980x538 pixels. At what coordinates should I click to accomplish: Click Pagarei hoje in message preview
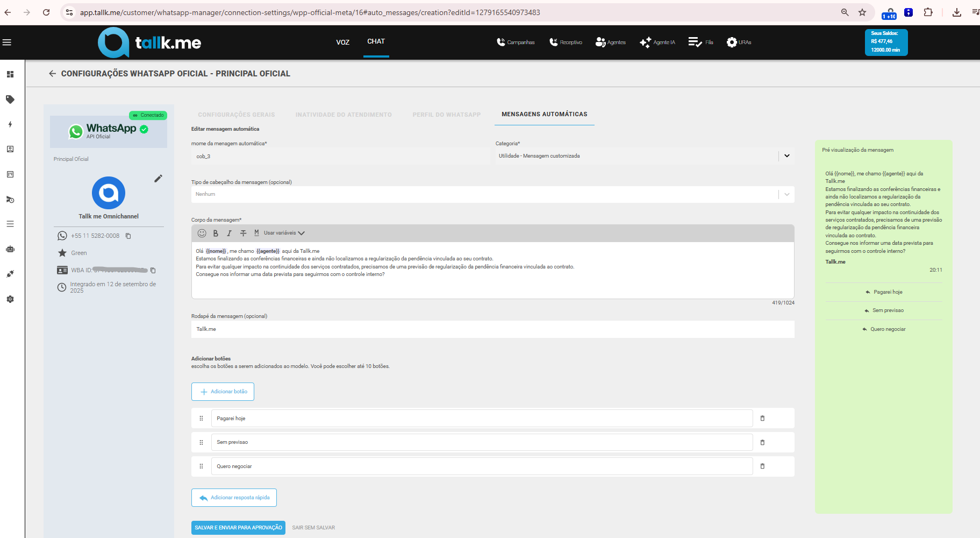click(884, 292)
